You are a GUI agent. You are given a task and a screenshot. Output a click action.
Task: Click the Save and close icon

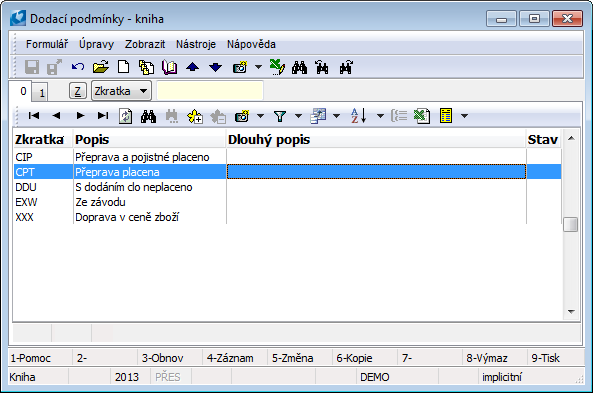pos(54,68)
